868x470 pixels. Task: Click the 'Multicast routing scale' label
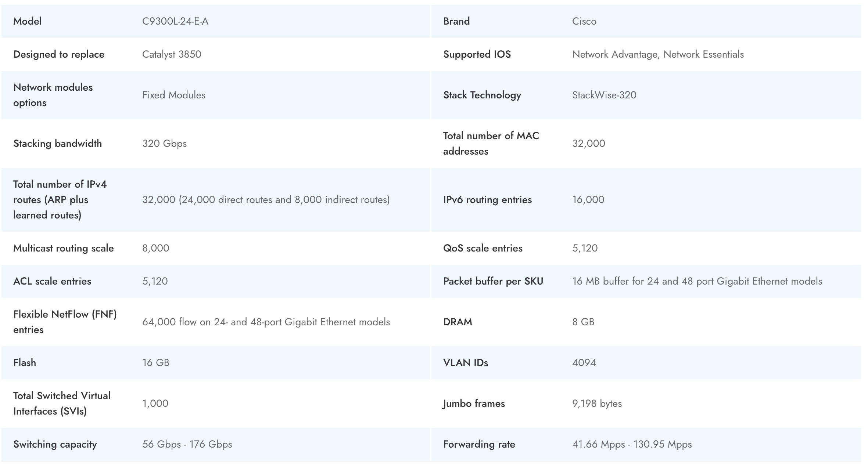click(63, 248)
